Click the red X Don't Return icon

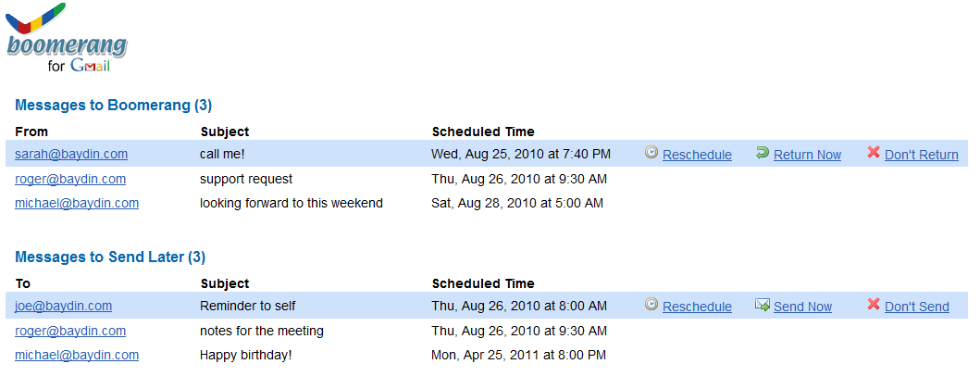(x=874, y=153)
